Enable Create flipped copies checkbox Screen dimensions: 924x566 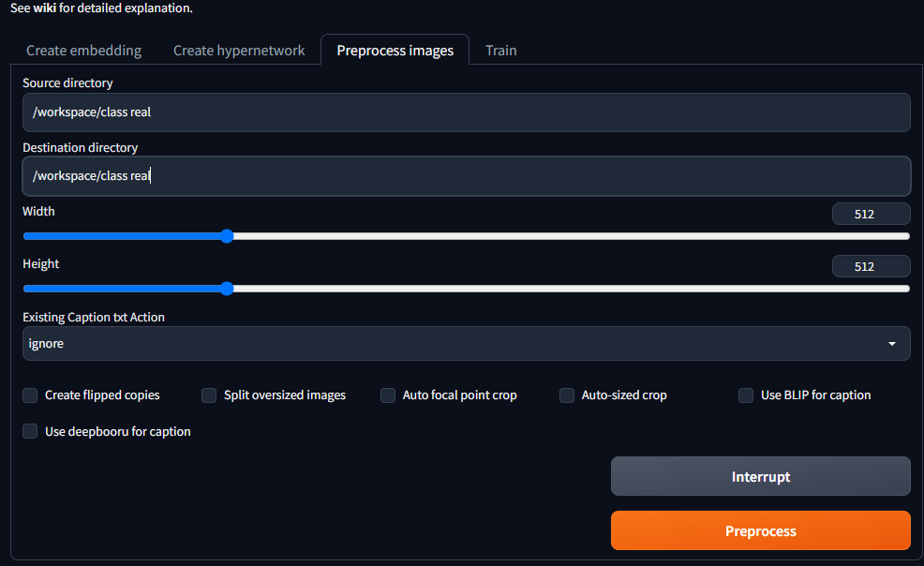tap(30, 395)
